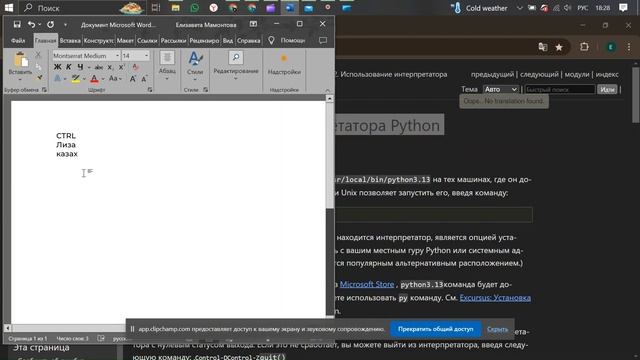Apply red font color

coord(94,78)
